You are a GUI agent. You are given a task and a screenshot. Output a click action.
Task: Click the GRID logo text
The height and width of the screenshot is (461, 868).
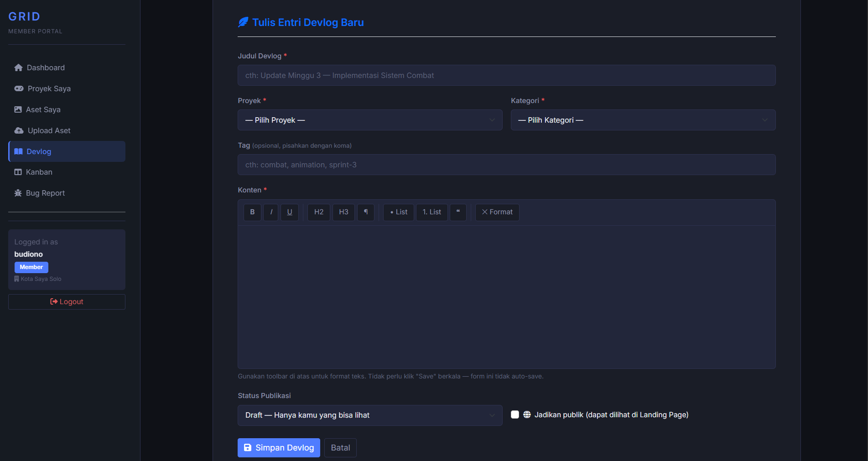pos(24,16)
